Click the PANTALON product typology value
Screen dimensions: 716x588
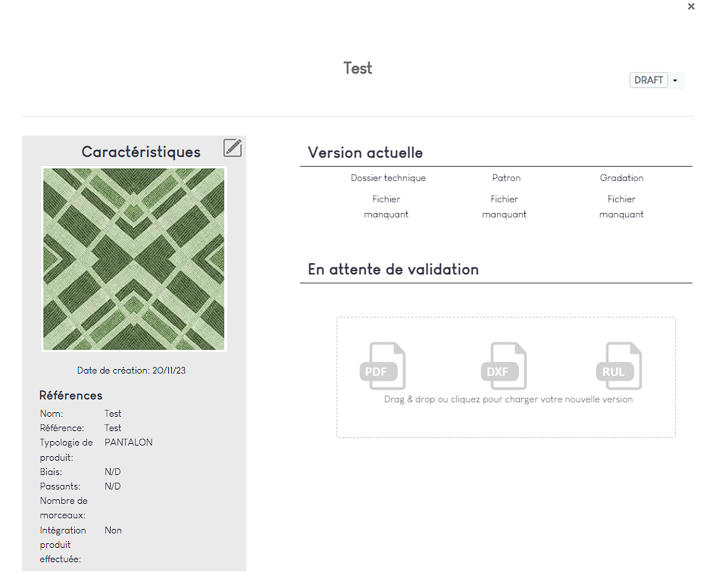click(128, 443)
